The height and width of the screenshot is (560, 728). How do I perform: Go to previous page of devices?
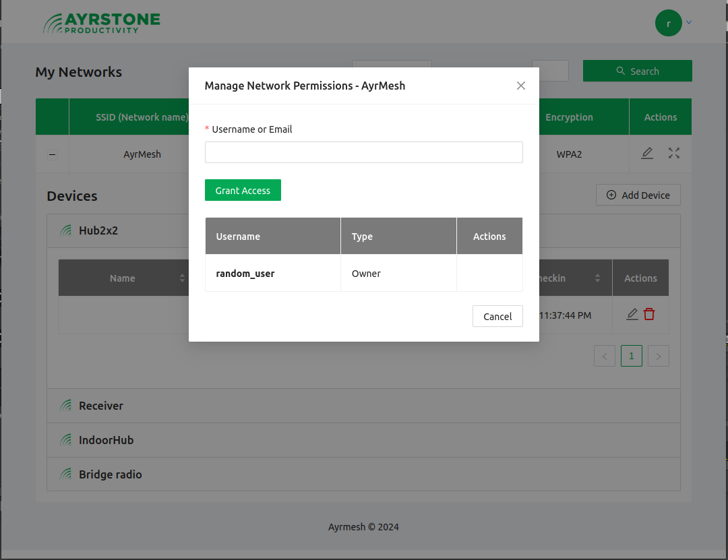click(605, 356)
